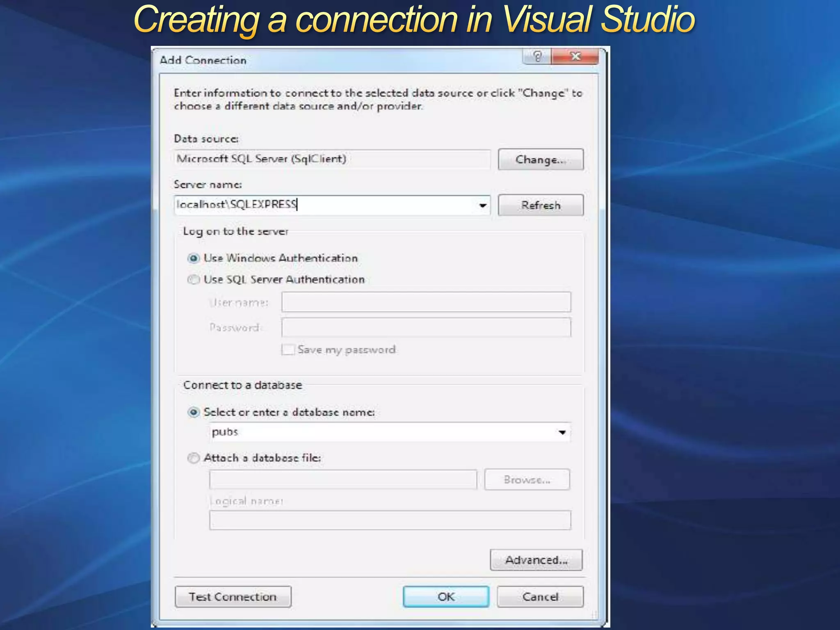
Task: Select the Attach a database file option
Action: coord(194,458)
